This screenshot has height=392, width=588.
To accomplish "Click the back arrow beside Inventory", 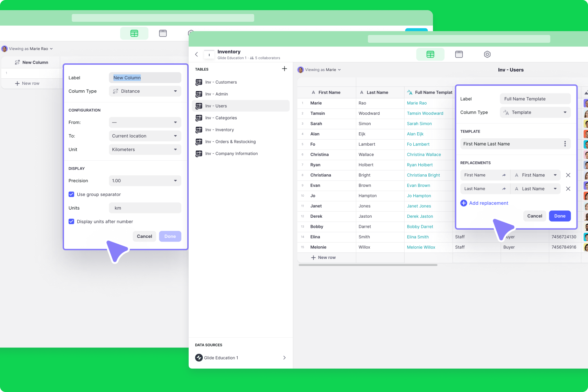I will (x=196, y=54).
